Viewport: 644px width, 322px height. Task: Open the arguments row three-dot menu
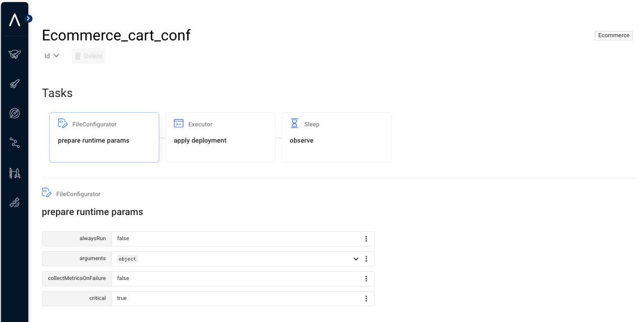[x=366, y=259]
